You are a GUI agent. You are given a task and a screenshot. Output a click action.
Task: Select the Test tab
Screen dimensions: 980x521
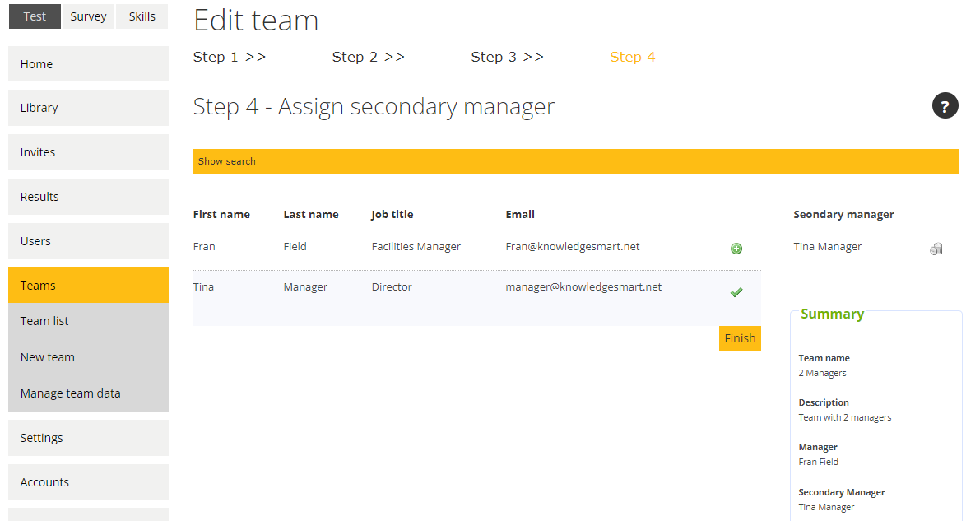(x=34, y=16)
